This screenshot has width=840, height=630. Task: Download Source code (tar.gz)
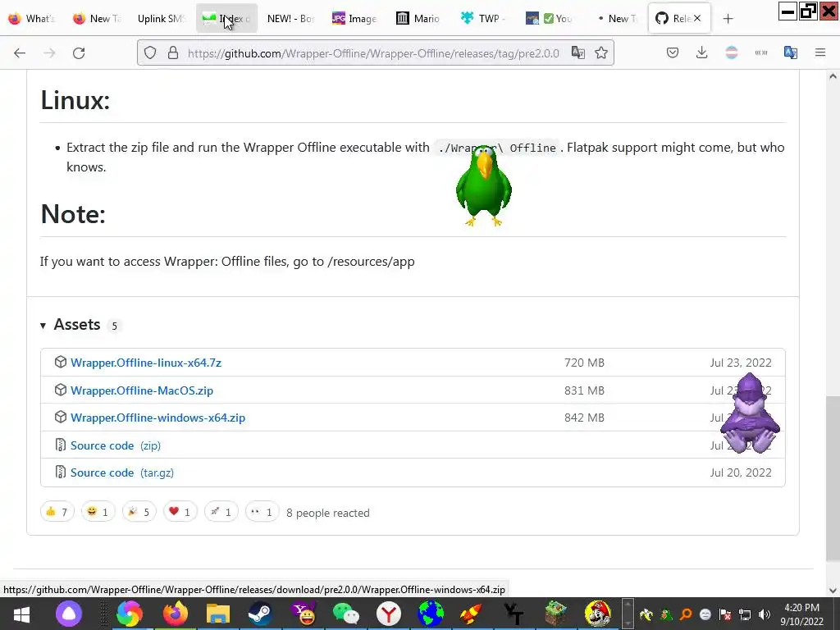click(122, 472)
